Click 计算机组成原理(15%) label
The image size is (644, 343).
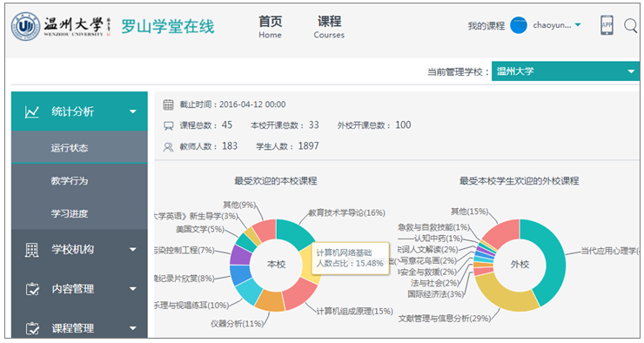tap(354, 311)
